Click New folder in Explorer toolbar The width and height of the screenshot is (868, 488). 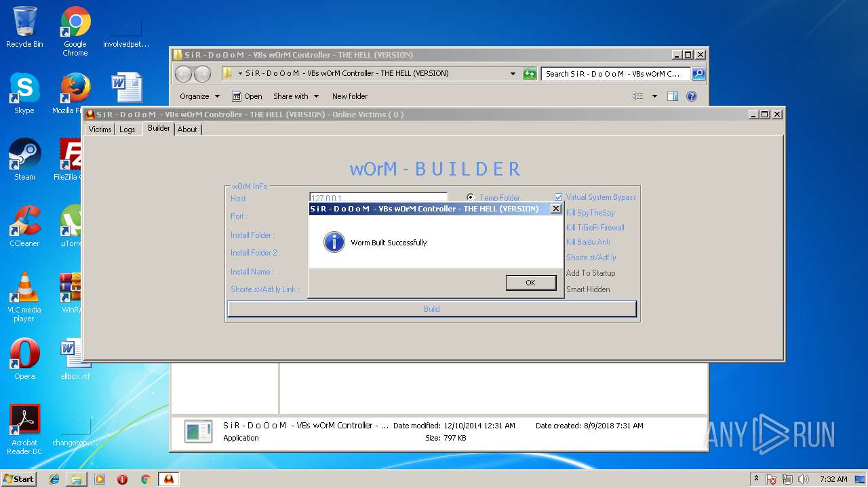[350, 96]
